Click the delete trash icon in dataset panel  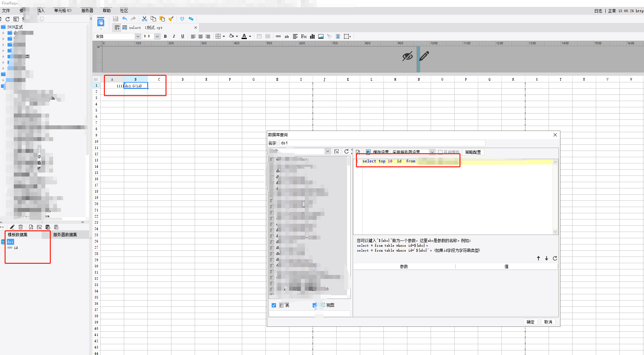click(21, 227)
